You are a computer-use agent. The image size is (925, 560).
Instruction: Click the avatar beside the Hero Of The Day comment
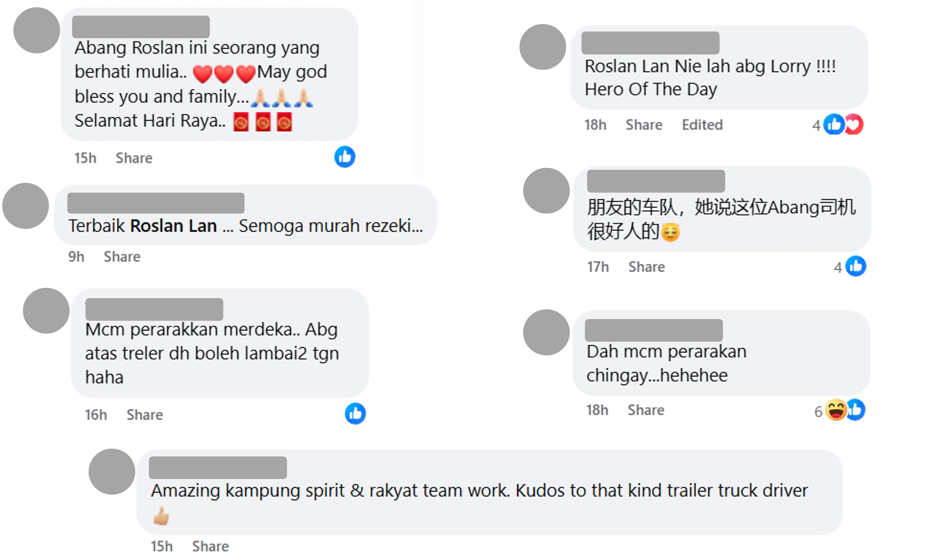tap(543, 47)
